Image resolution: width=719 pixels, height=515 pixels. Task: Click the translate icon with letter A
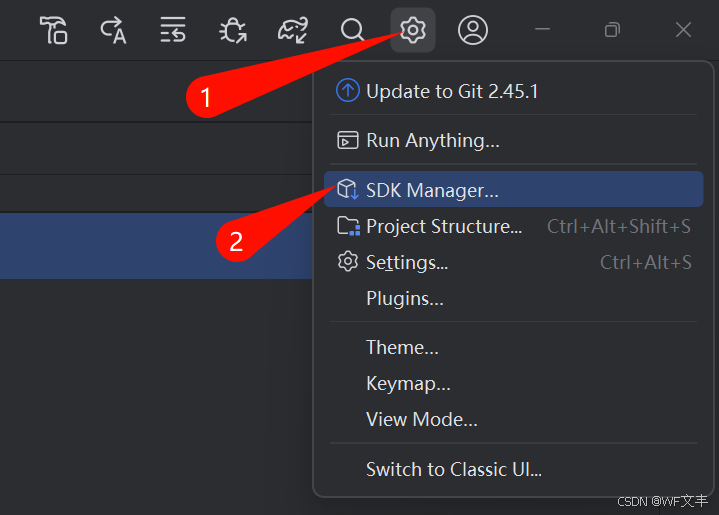pyautogui.click(x=113, y=30)
